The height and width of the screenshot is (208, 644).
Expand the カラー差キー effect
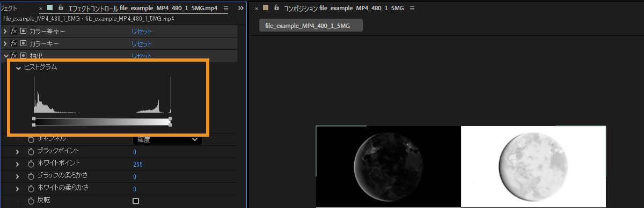5,32
